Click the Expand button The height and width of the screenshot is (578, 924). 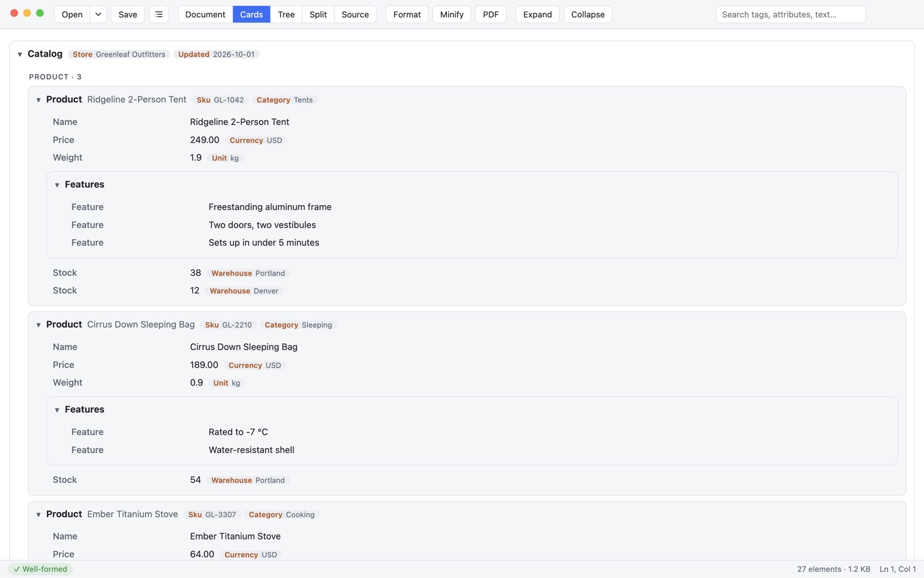[537, 14]
